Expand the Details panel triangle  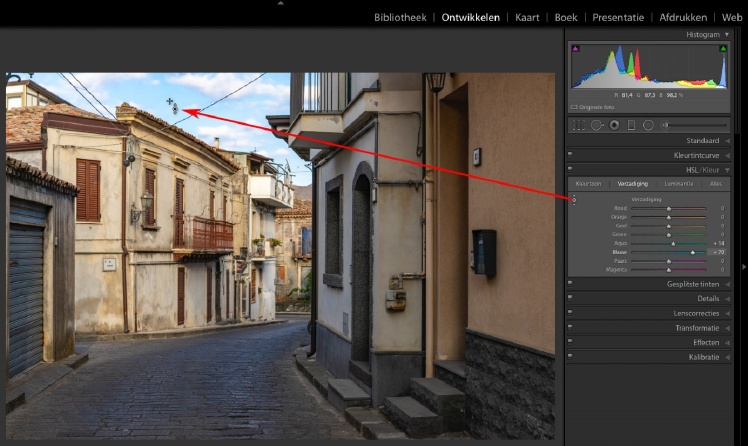coord(727,299)
